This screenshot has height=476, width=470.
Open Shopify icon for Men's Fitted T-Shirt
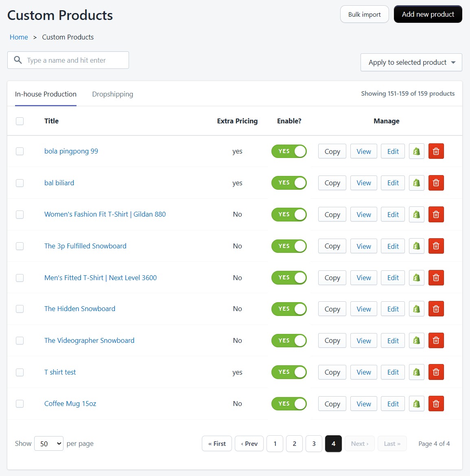click(416, 278)
